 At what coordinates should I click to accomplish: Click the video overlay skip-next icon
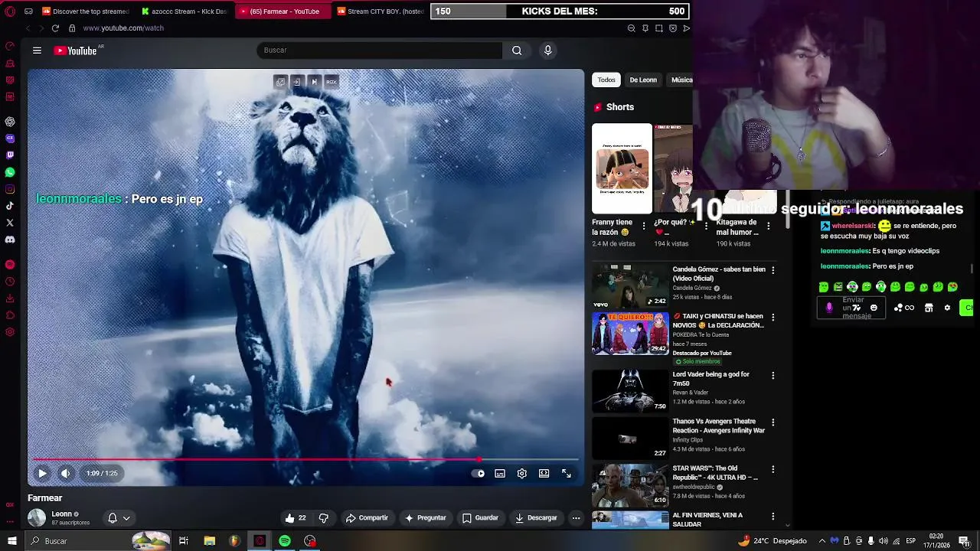[x=314, y=82]
